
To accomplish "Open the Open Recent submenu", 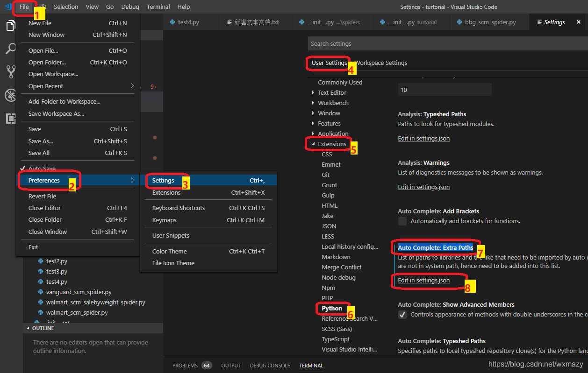I will (x=78, y=86).
